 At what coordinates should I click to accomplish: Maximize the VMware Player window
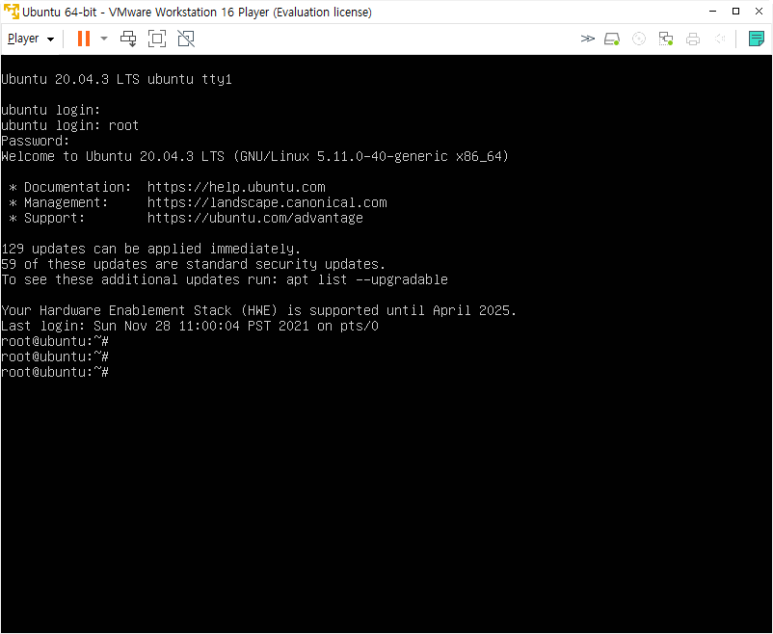736,11
